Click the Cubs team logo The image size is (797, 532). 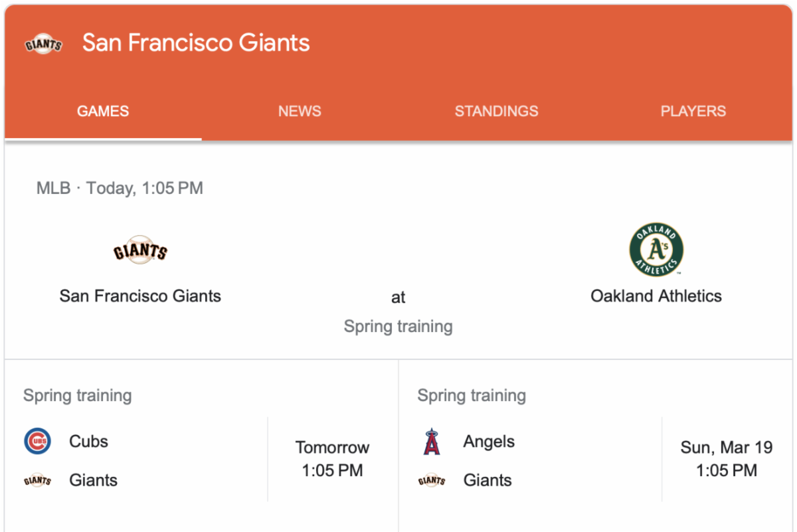37,441
